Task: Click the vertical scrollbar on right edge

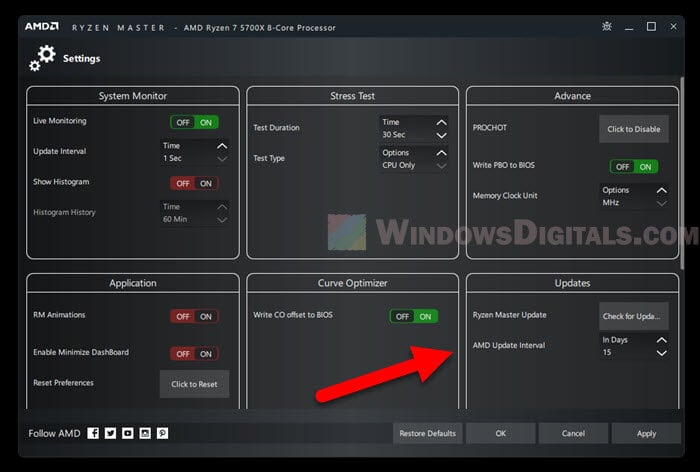Action: [682, 173]
